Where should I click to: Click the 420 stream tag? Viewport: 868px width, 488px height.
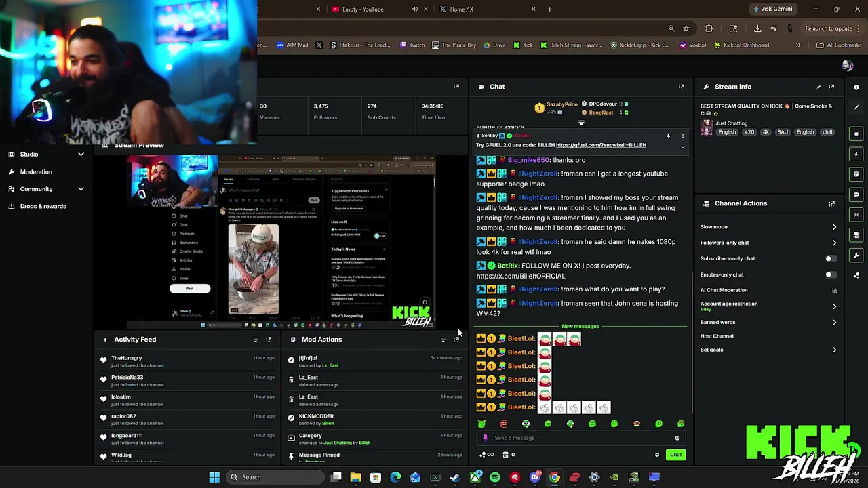point(750,132)
